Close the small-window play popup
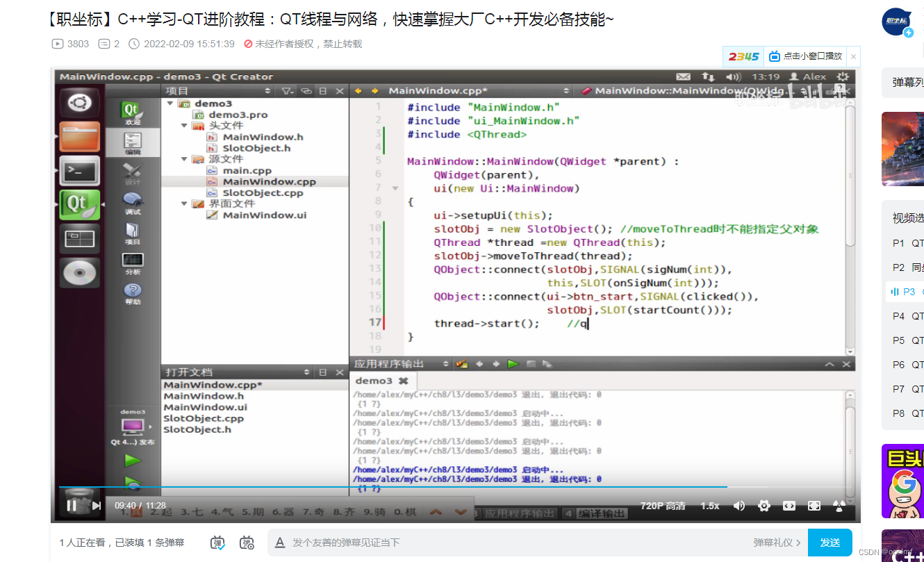Image resolution: width=924 pixels, height=562 pixels. 854,56
